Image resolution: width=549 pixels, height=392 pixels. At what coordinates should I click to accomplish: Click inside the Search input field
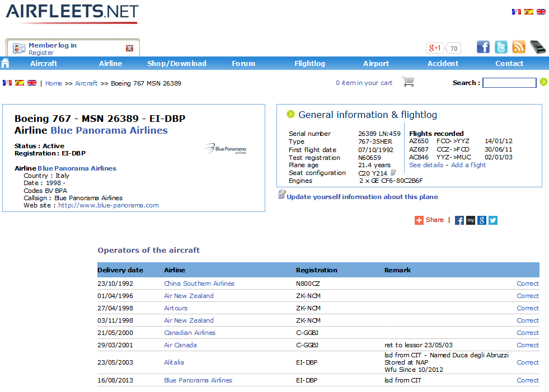coord(509,83)
